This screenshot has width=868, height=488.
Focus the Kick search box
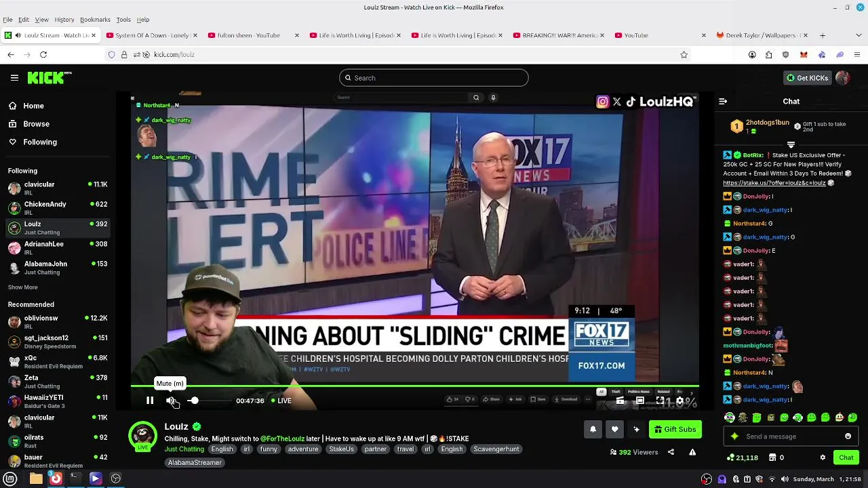click(433, 78)
